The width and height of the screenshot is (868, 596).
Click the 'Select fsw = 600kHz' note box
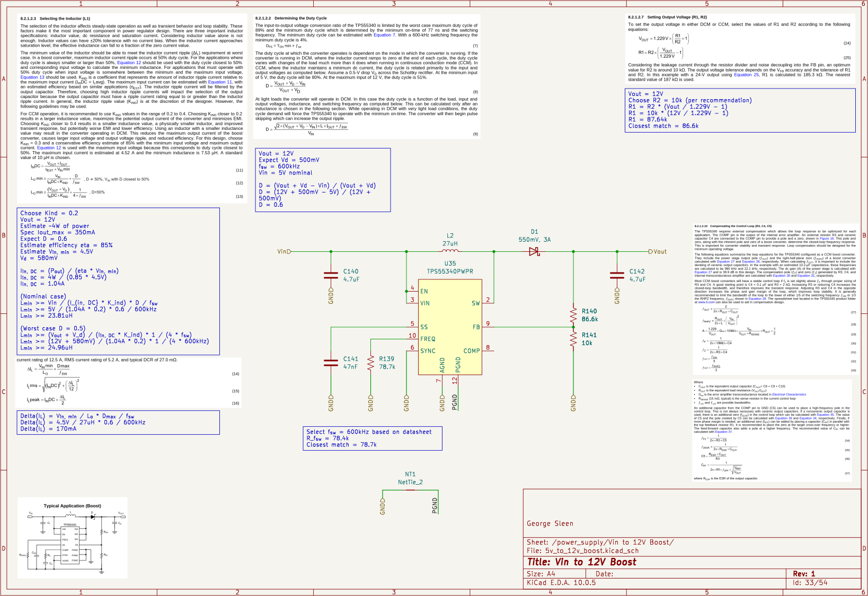[373, 439]
